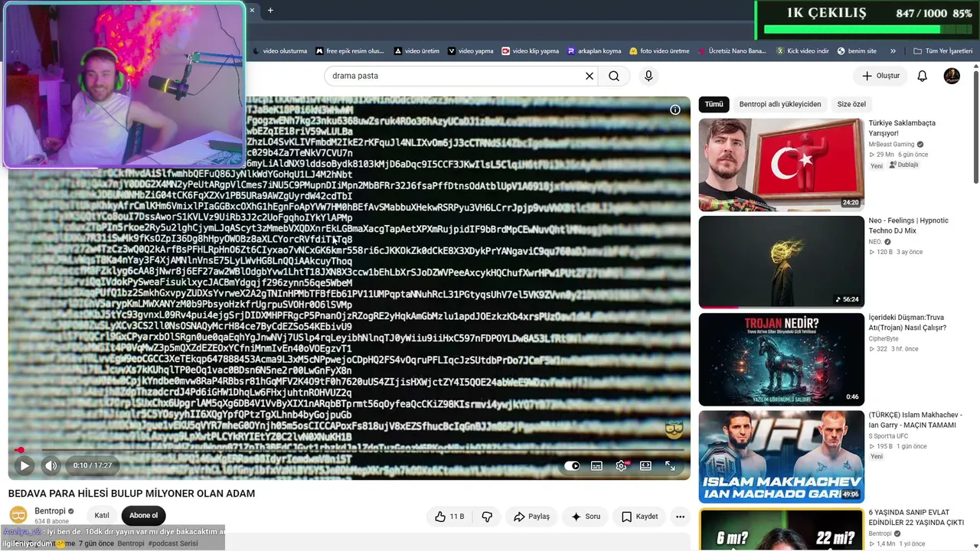
Task: Click the magnifier search button
Action: tap(614, 76)
